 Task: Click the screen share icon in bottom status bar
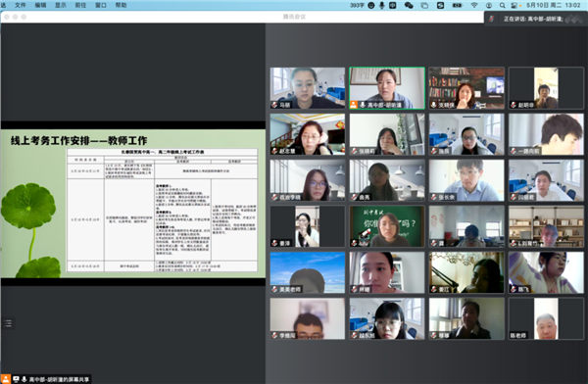(x=16, y=379)
